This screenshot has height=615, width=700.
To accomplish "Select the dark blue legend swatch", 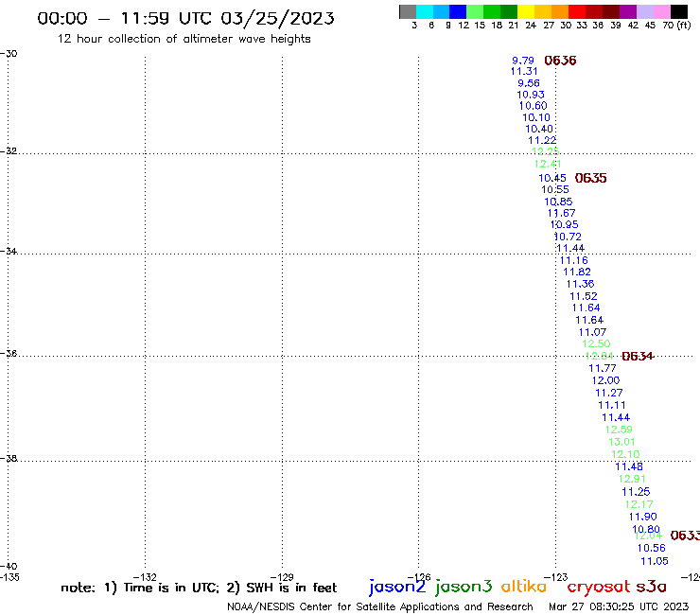I will coord(458,11).
